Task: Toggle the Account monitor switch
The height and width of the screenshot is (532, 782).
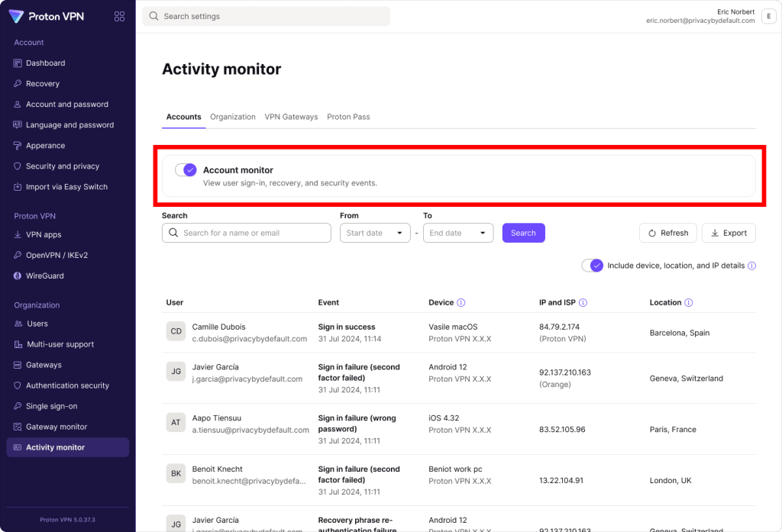Action: [x=186, y=170]
